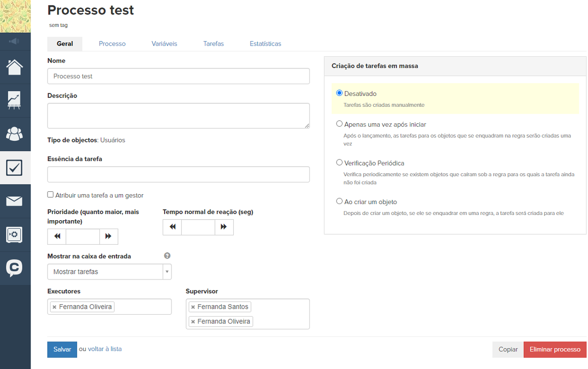Viewport: 588px width, 369px height.
Task: Check Atribuir uma tarefa a um gestor
Action: pos(50,195)
